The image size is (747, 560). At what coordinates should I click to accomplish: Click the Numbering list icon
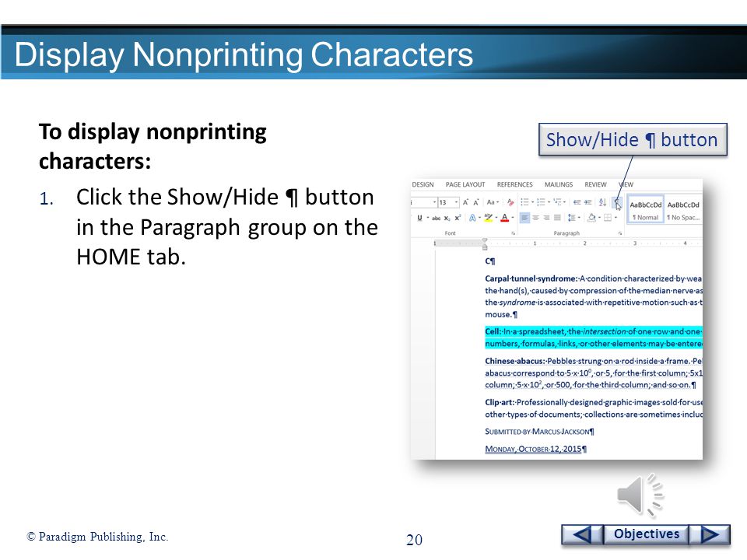coord(542,202)
